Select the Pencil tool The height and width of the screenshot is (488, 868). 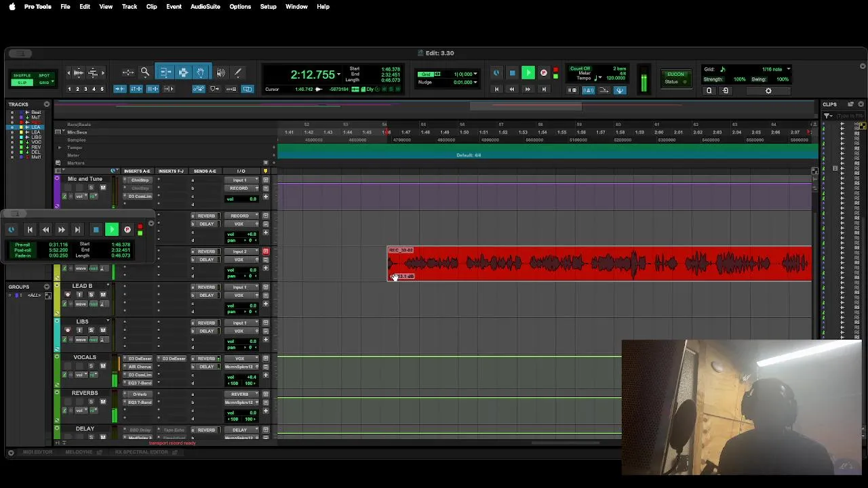237,73
